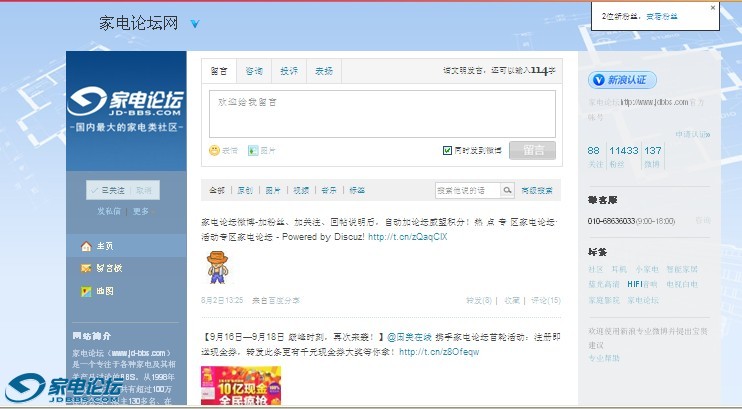Viewport: 742px width, 409px height.
Task: Expand the 更多 menu below the follow button
Action: pos(141,211)
